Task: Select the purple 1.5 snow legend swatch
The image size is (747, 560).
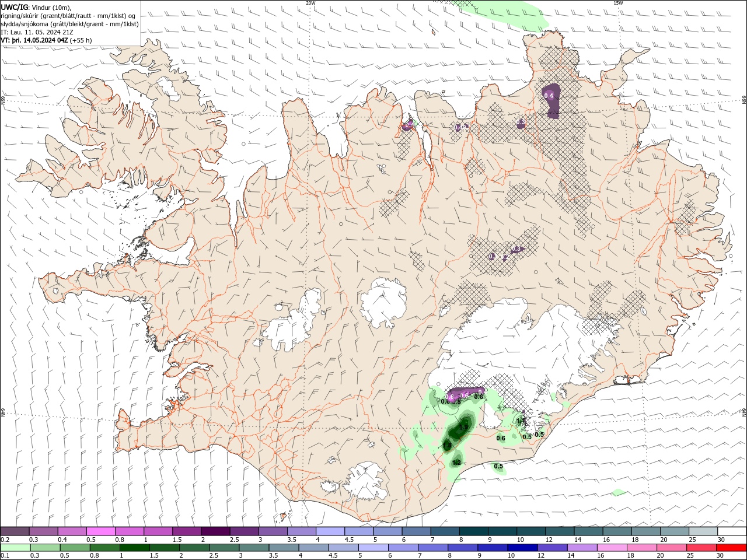Action: pyautogui.click(x=187, y=531)
